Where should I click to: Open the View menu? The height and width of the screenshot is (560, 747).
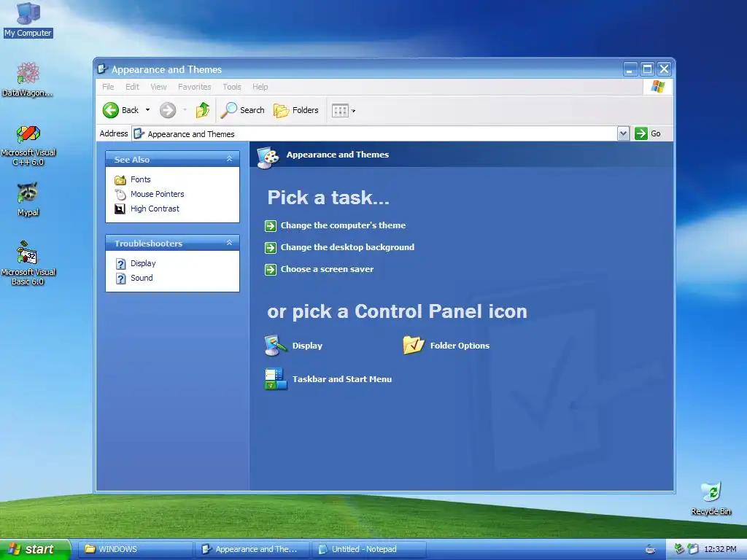tap(158, 87)
